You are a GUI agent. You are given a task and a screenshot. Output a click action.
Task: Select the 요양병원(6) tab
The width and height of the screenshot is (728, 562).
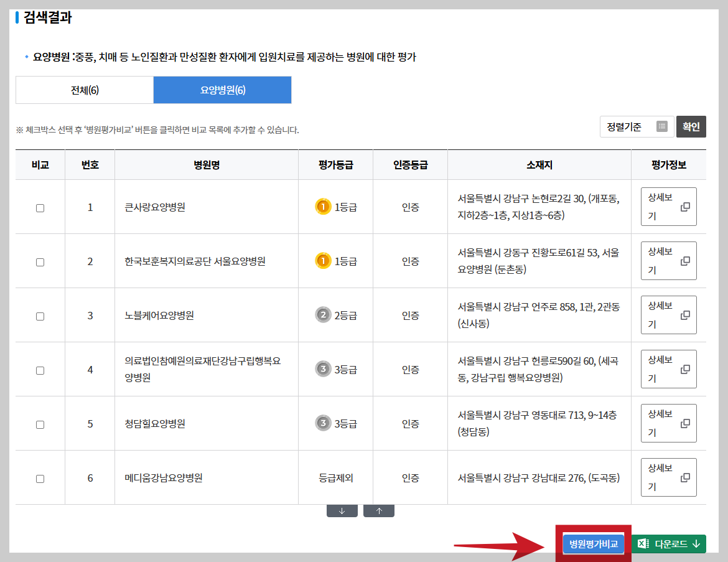[x=222, y=90]
